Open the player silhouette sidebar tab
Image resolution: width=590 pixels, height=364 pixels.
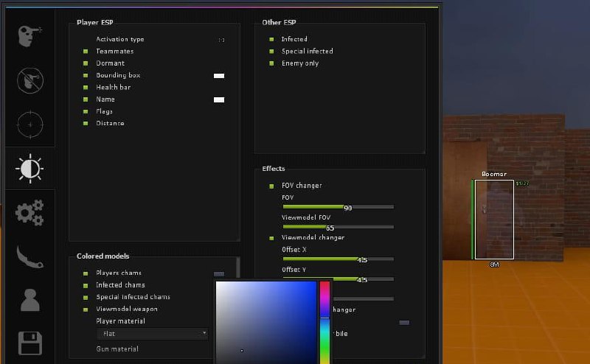coord(29,300)
